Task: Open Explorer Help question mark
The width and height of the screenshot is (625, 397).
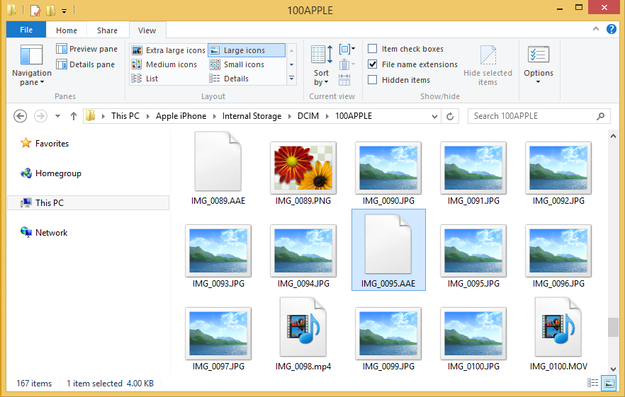Action: [x=611, y=29]
